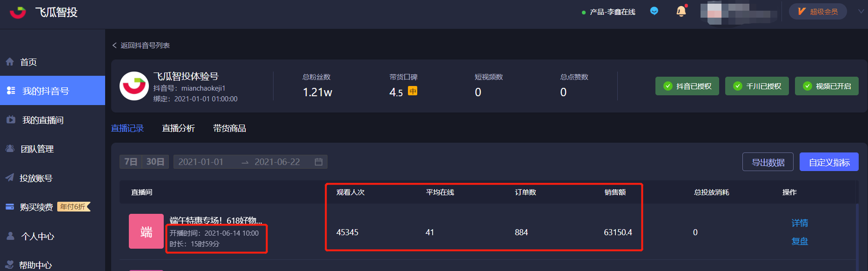Click the 千川已授权 button
Image resolution: width=868 pixels, height=271 pixels.
757,86
